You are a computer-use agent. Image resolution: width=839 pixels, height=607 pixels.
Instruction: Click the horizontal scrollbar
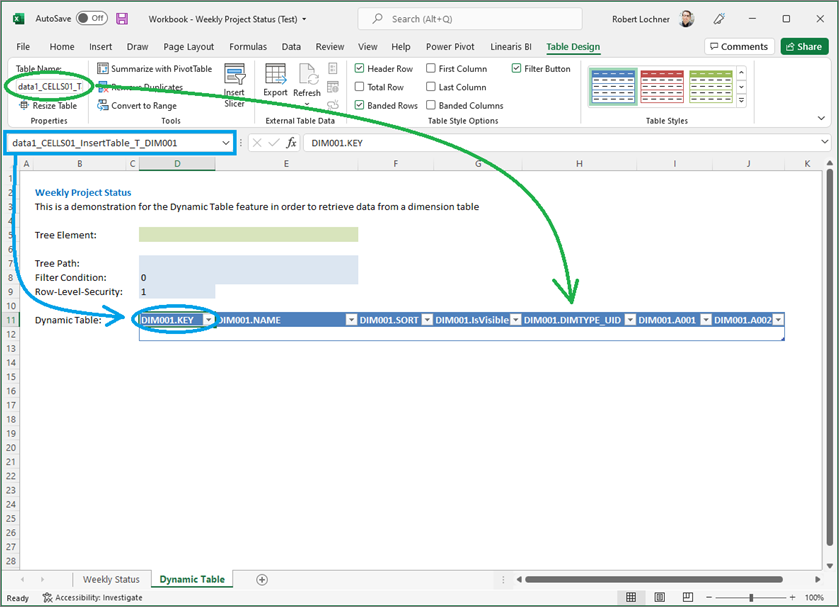click(653, 579)
